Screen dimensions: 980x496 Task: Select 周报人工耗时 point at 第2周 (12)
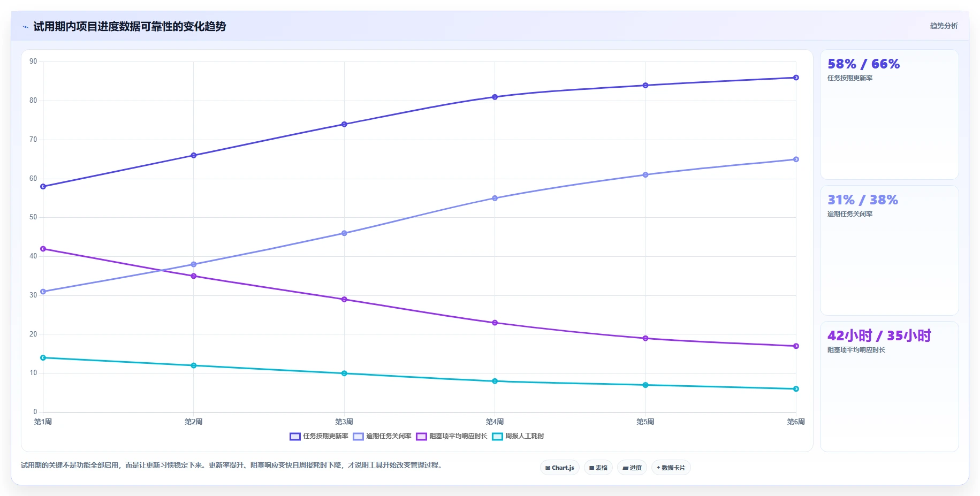pyautogui.click(x=194, y=365)
